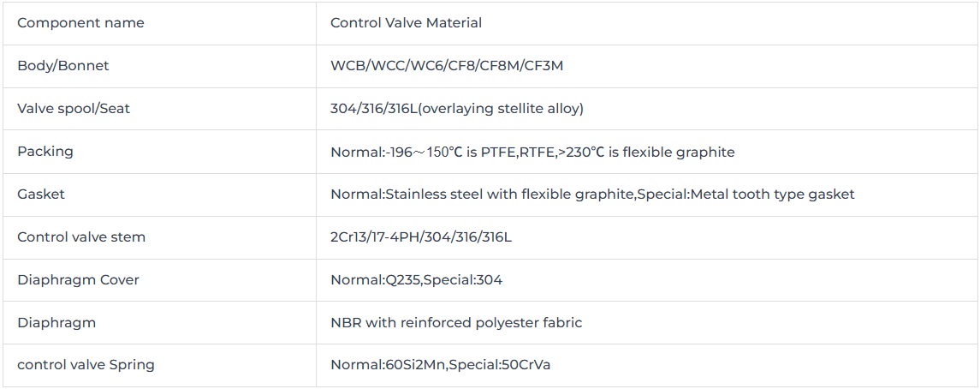The image size is (980, 389).
Task: Click the 2Cr13/17-4PH/304/316/316L stem material cell
Action: coord(647,237)
